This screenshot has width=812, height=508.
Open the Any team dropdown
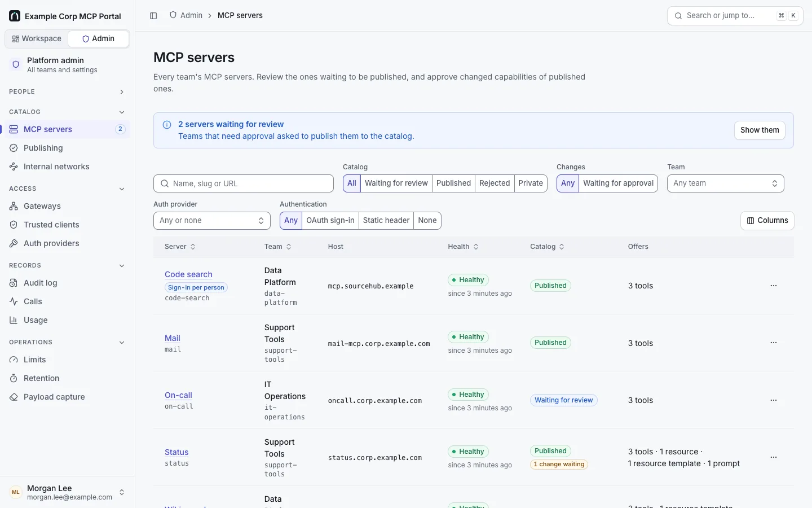coord(725,183)
